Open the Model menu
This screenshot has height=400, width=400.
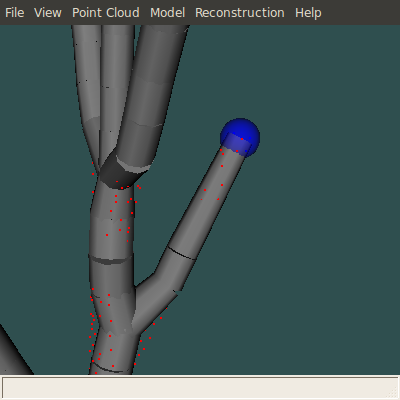point(167,13)
